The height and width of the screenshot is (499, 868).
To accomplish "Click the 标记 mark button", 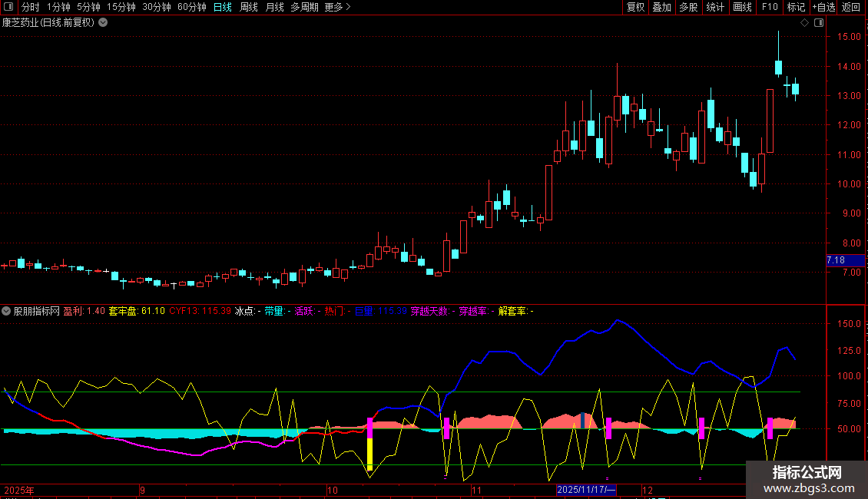I will click(796, 7).
